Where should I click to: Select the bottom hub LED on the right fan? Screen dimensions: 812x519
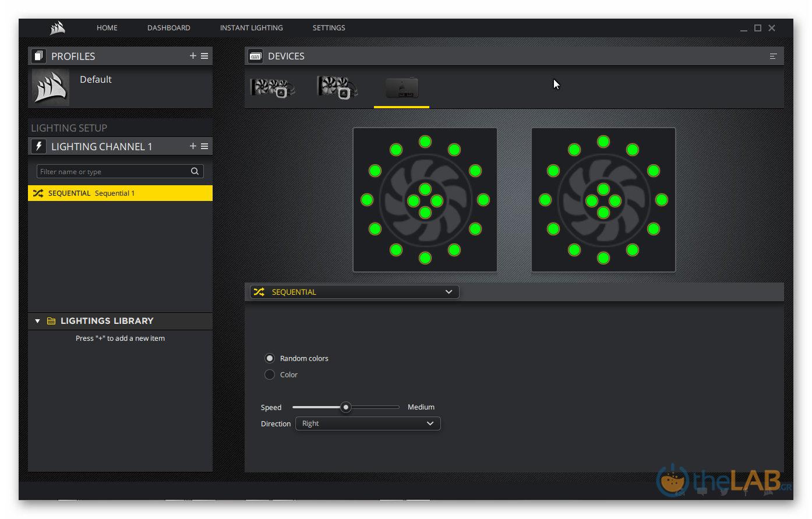tap(603, 213)
